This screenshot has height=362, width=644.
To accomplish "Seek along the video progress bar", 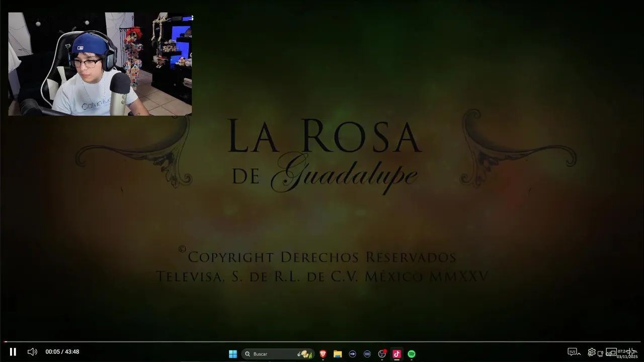I will pos(322,342).
